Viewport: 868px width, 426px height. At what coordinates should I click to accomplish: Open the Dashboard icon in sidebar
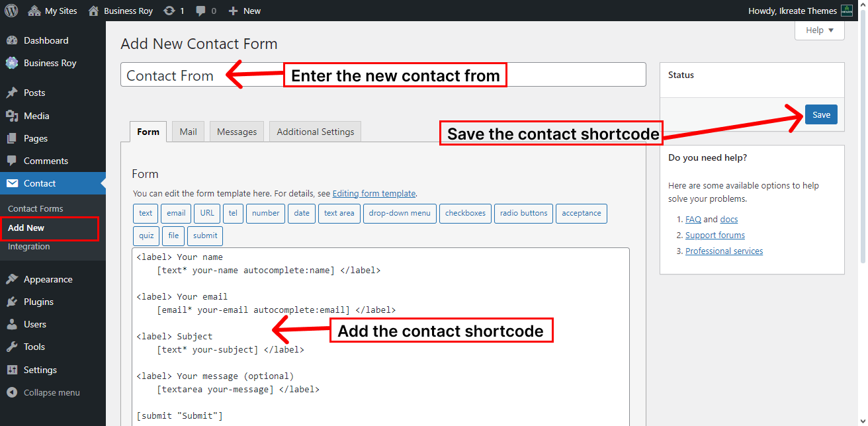(x=12, y=41)
